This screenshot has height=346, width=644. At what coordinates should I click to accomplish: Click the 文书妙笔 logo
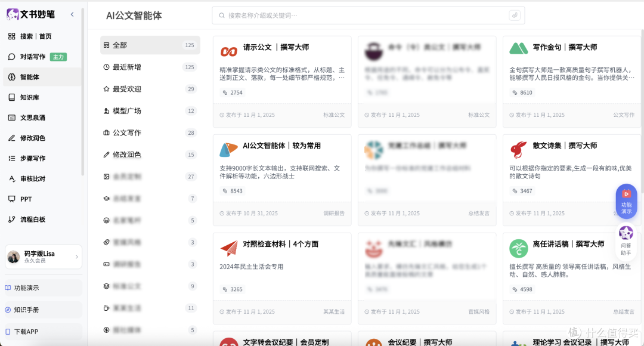(31, 14)
